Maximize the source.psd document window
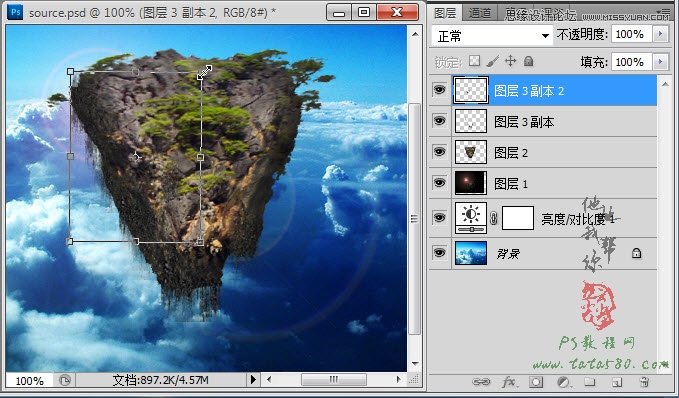The height and width of the screenshot is (398, 679). tap(364, 12)
